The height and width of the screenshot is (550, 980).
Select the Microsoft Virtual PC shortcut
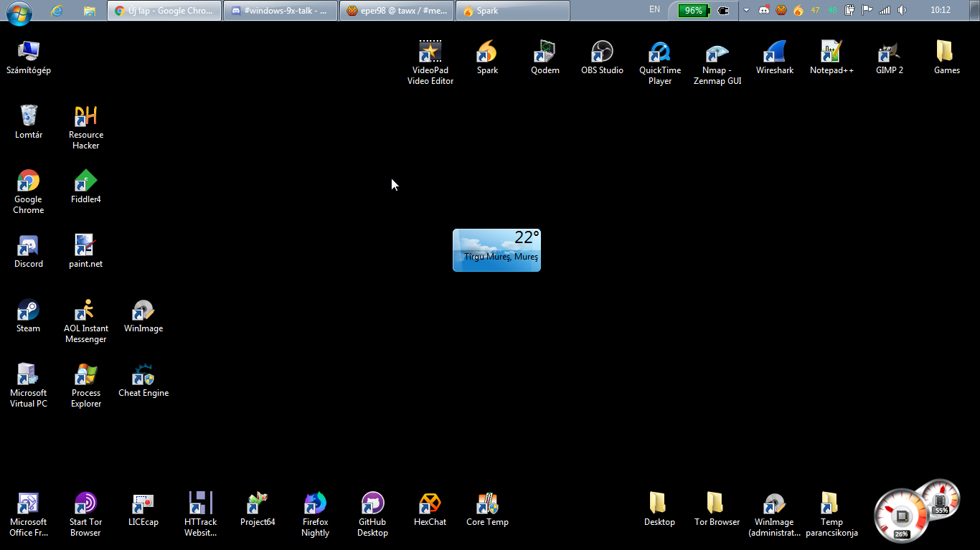[x=29, y=385]
